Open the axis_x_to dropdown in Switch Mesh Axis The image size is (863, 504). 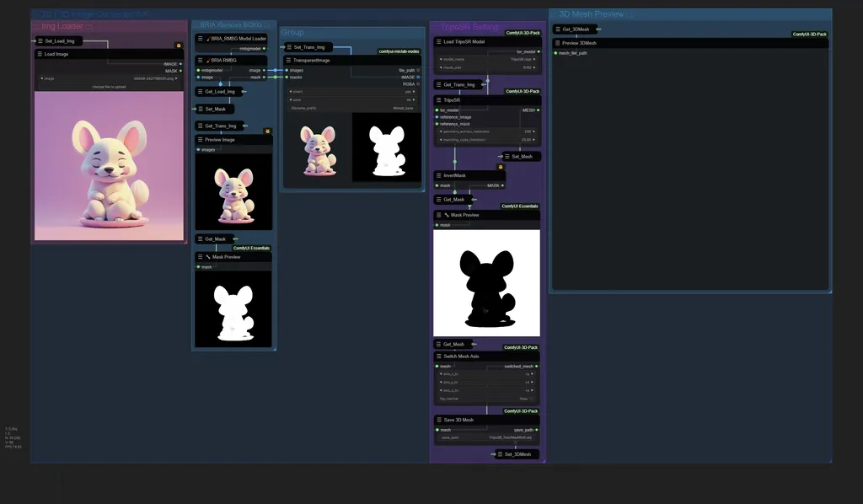[486, 373]
